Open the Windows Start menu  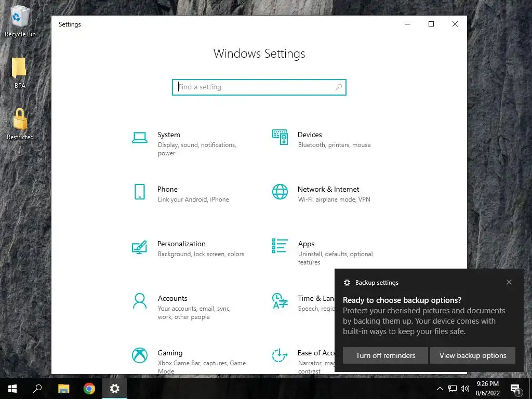pos(12,389)
